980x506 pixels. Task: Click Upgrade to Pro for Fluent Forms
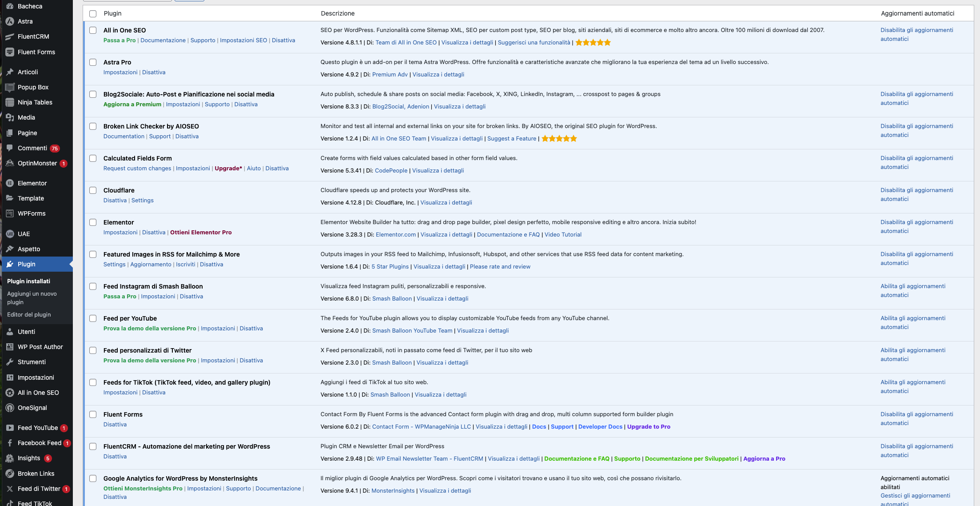pos(649,426)
